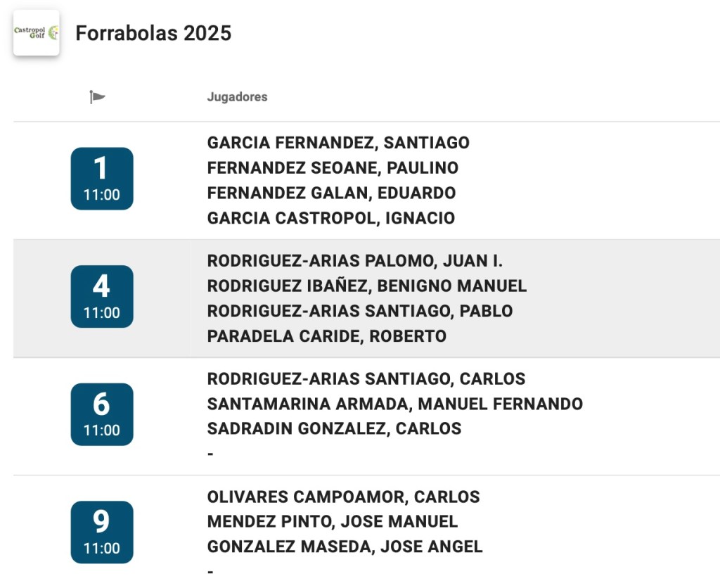The width and height of the screenshot is (720, 588).
Task: Select hole 6 tee time badge
Action: [102, 414]
